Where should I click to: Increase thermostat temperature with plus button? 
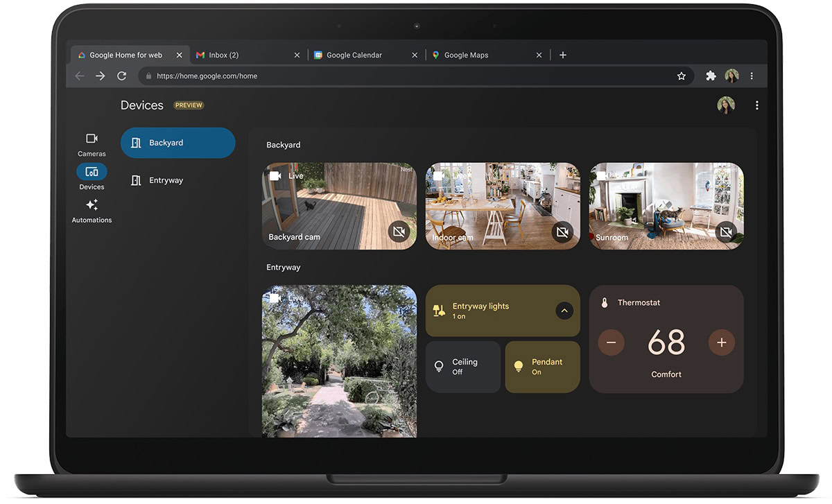tap(721, 342)
